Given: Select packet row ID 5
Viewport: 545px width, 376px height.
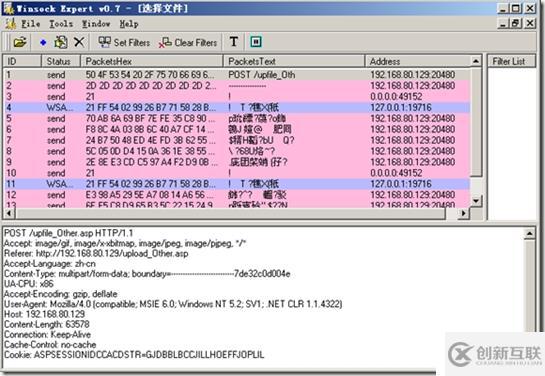Looking at the screenshot, I should coord(237,118).
